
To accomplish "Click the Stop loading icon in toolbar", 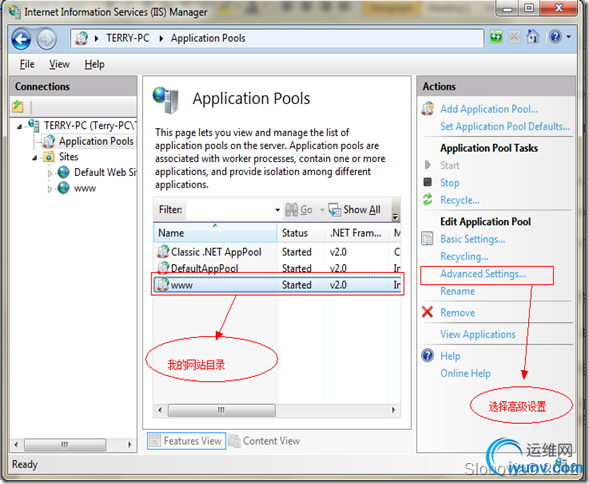I will (x=515, y=37).
